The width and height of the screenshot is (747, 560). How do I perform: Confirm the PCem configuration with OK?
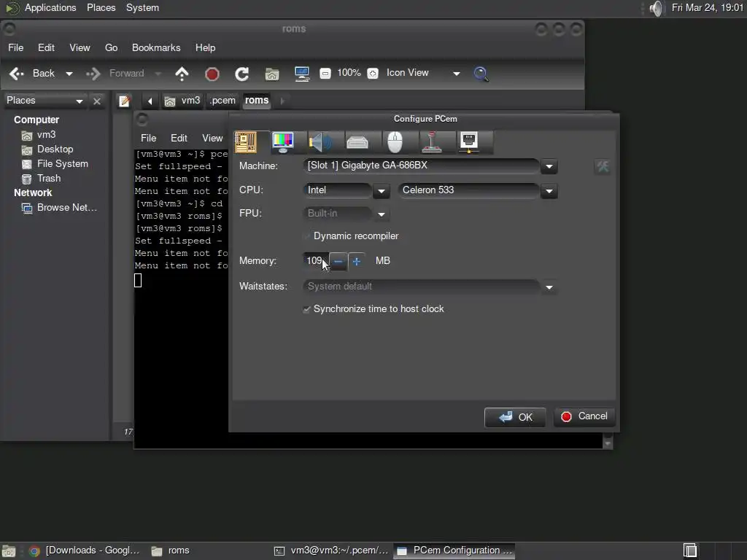514,417
